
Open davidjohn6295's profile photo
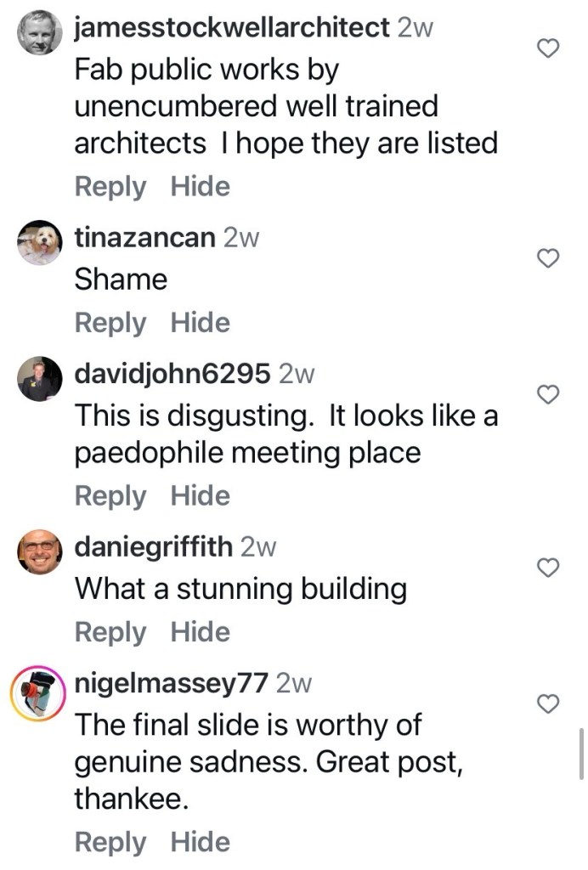[x=39, y=379]
